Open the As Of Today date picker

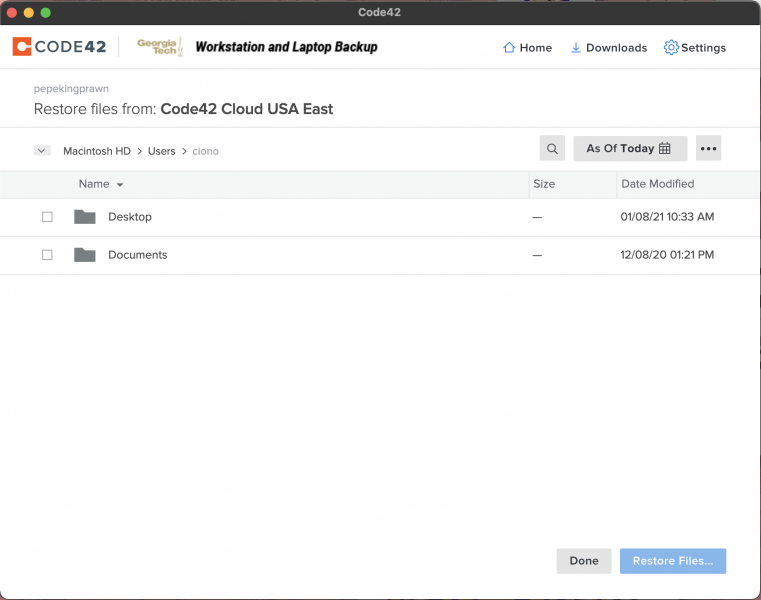coord(630,148)
